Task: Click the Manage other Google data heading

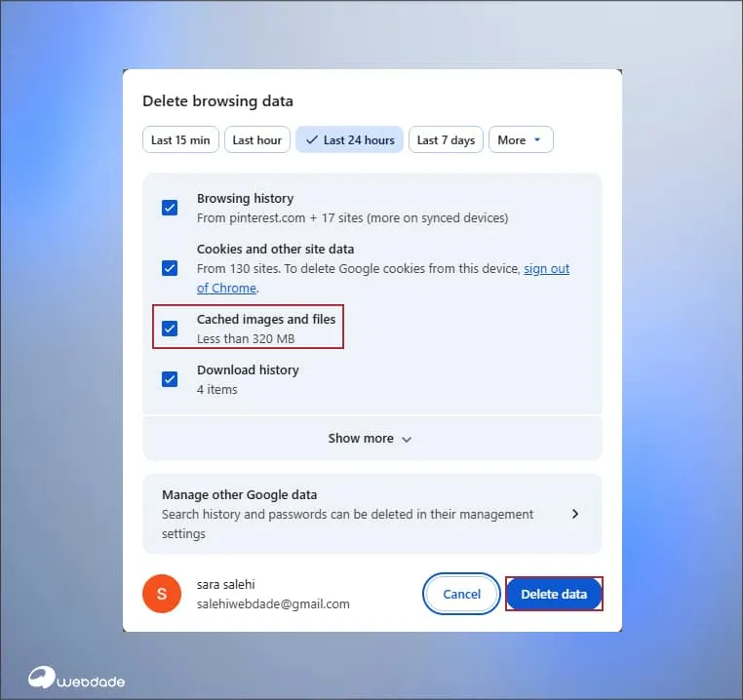Action: [239, 495]
